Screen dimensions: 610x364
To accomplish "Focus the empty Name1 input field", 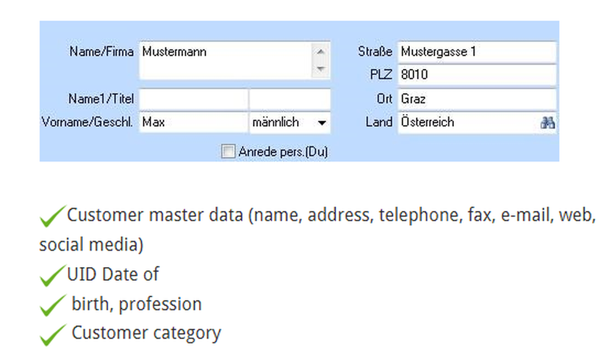I will [x=193, y=99].
